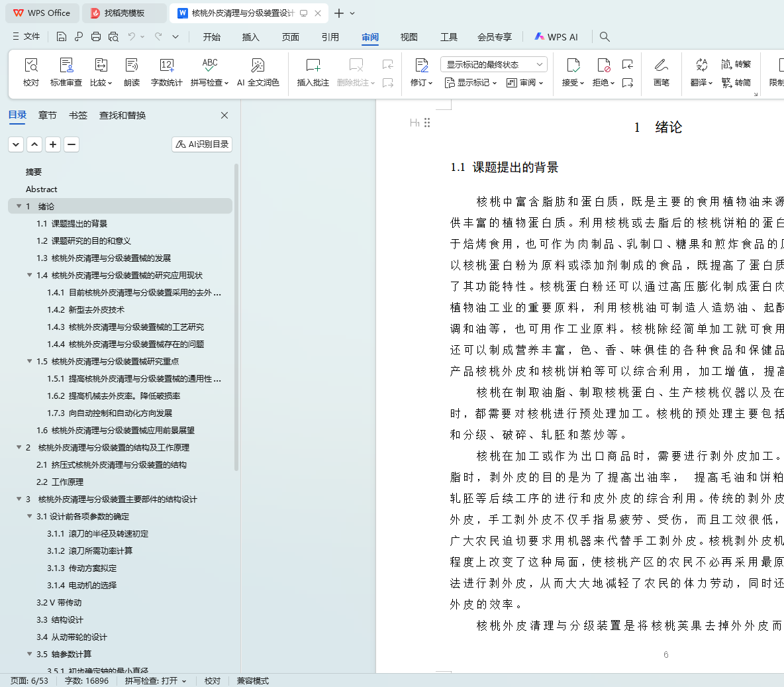Open the 开始 ribbon tab

click(211, 37)
